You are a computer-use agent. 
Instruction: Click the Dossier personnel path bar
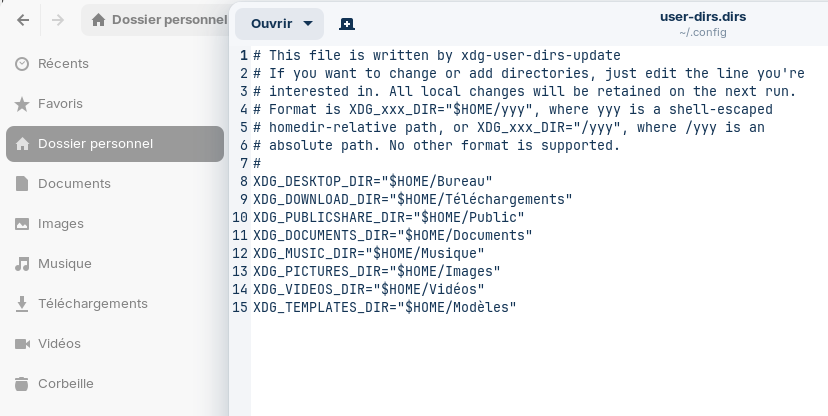pos(156,20)
